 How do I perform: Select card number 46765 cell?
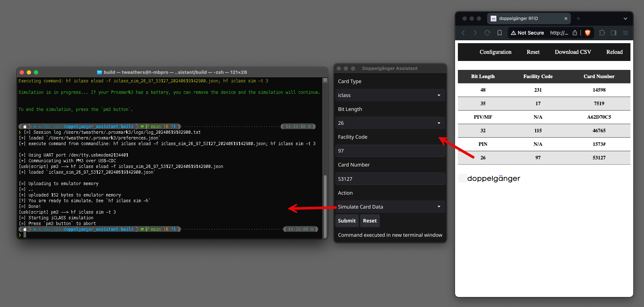click(x=599, y=131)
